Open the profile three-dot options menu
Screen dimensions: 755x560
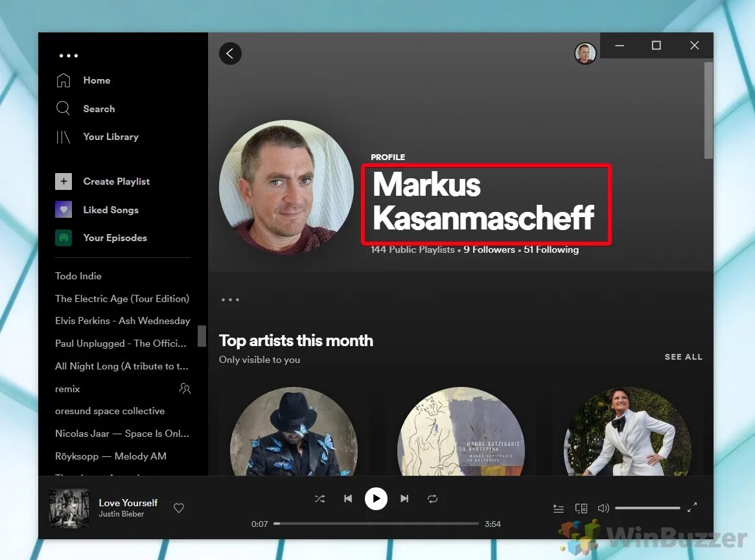pos(230,299)
